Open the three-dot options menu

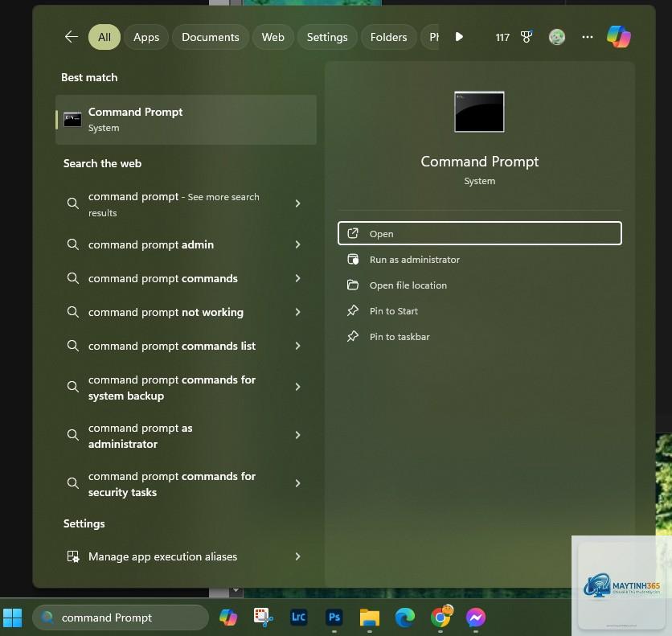pyautogui.click(x=587, y=37)
